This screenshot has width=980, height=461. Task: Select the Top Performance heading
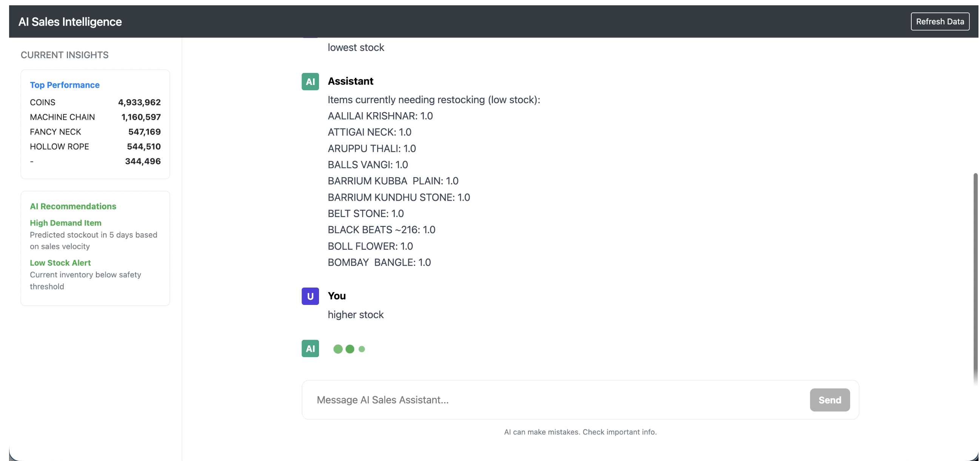coord(64,85)
